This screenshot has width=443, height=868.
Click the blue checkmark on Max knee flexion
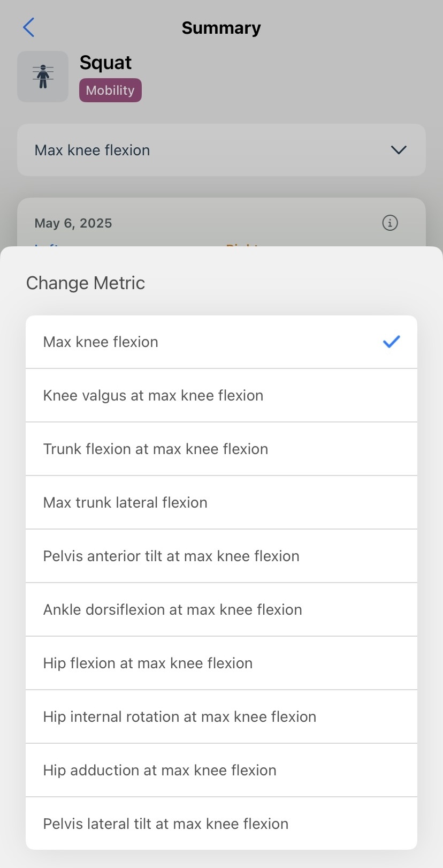[x=392, y=342]
